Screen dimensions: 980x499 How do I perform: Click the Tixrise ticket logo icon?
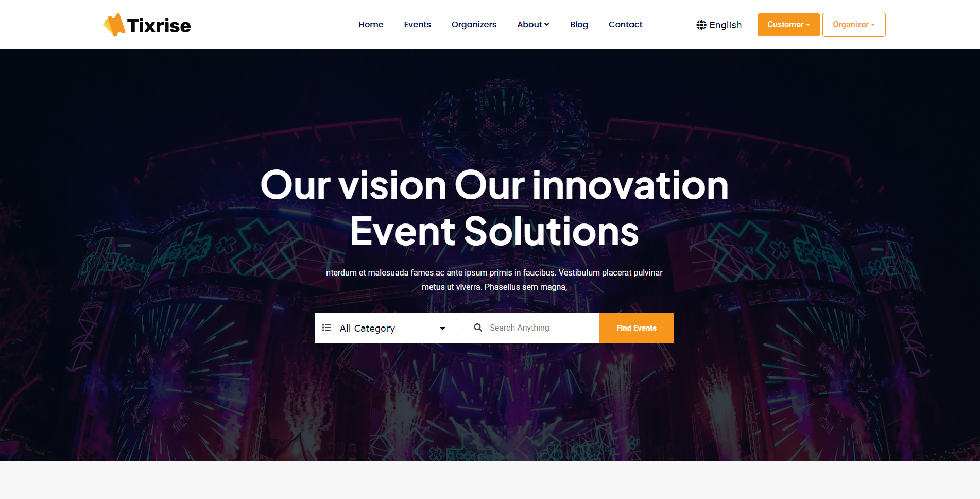coord(114,25)
